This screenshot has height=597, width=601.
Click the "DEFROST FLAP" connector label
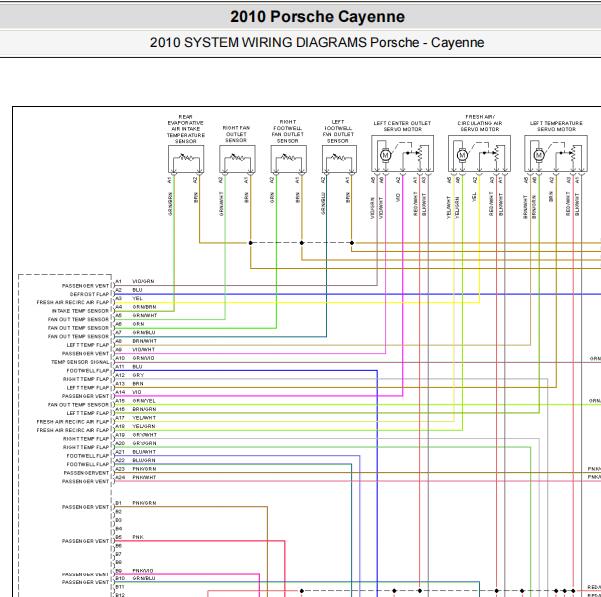89,294
